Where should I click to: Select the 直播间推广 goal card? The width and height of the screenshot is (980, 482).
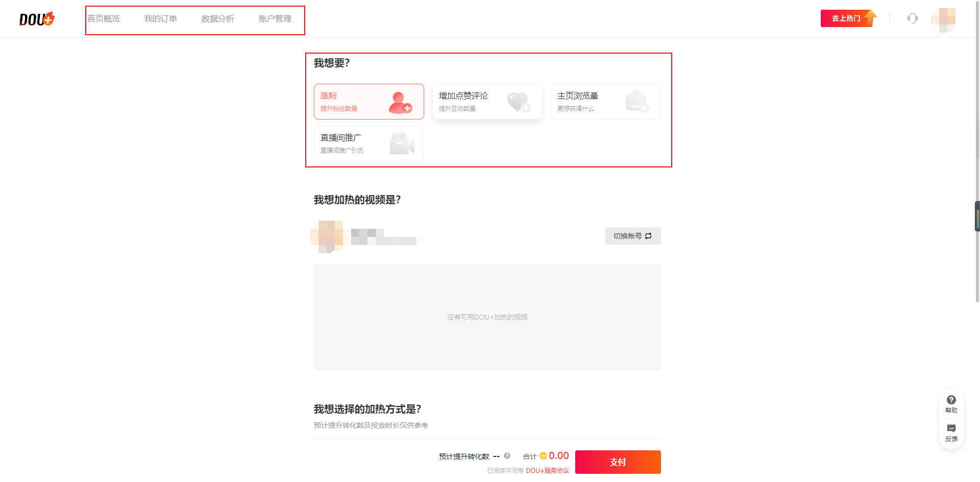tap(369, 143)
